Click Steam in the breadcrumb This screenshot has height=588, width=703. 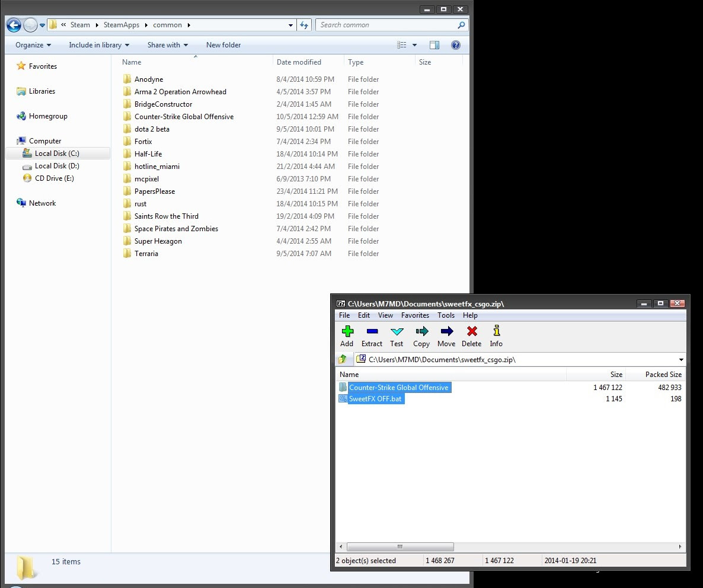[80, 25]
